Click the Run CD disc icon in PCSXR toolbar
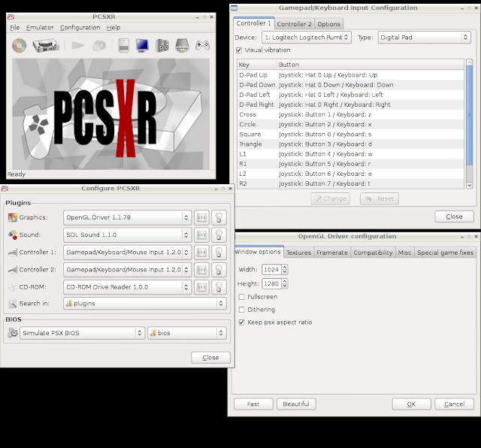The height and width of the screenshot is (448, 481). point(19,46)
